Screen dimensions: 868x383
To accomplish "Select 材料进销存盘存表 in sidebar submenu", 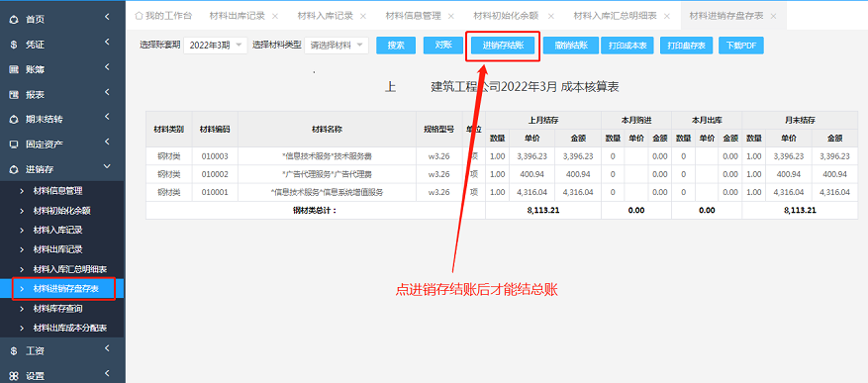I will 61,288.
